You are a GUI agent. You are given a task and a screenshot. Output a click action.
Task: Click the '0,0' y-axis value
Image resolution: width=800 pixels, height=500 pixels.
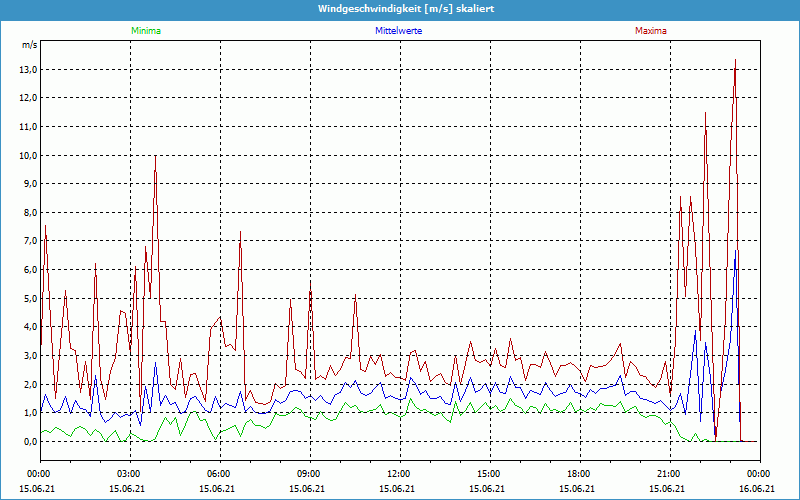tap(31, 442)
